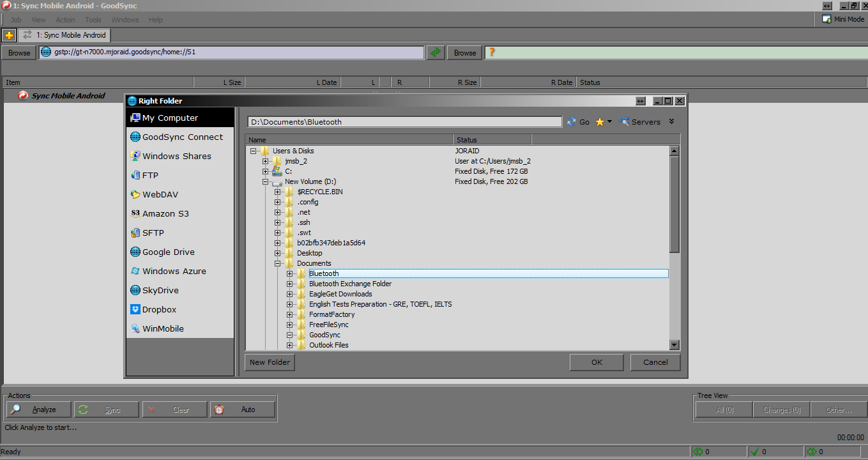Expand the jmsb_2 tree node
Image resolution: width=868 pixels, height=460 pixels.
click(265, 161)
